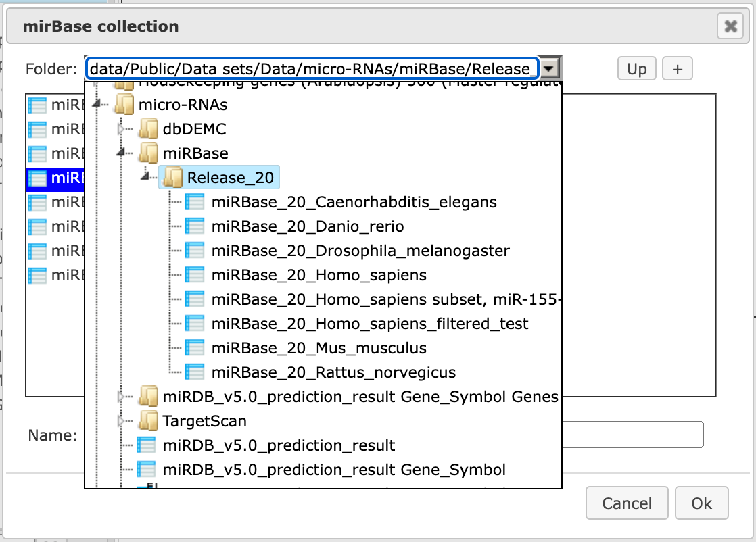Select miRDB_v5.0_prediction_result Gene_Symbol Genes folder label
The width and height of the screenshot is (756, 542).
click(360, 397)
